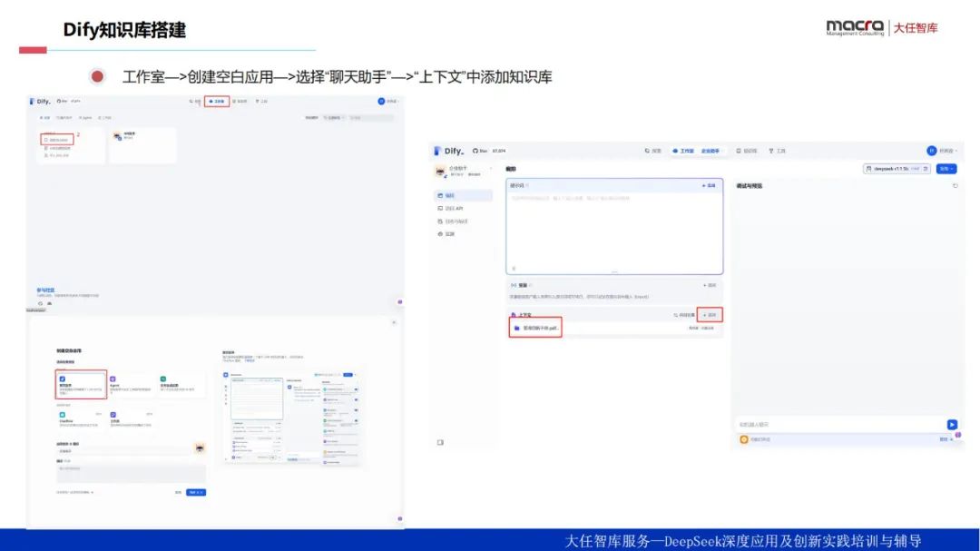Select 编排 in the editor sidebar
Viewport: 980px width, 551px height.
(x=463, y=196)
